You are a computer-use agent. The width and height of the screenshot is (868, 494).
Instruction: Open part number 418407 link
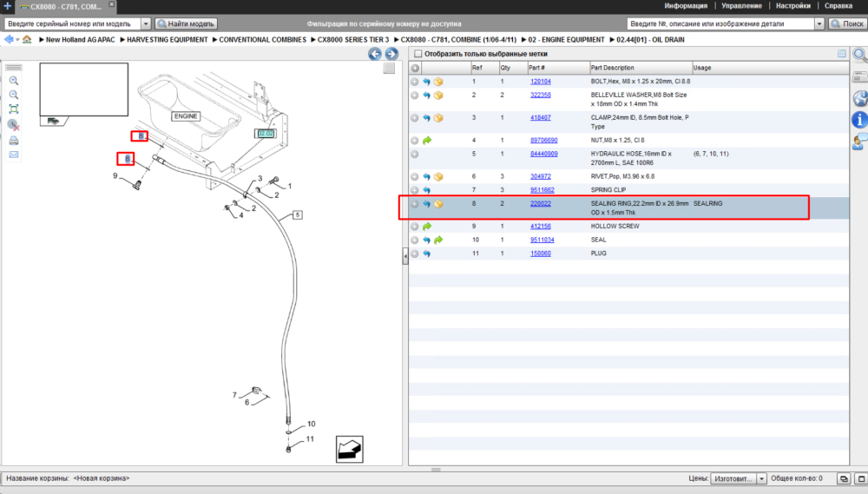click(x=540, y=118)
